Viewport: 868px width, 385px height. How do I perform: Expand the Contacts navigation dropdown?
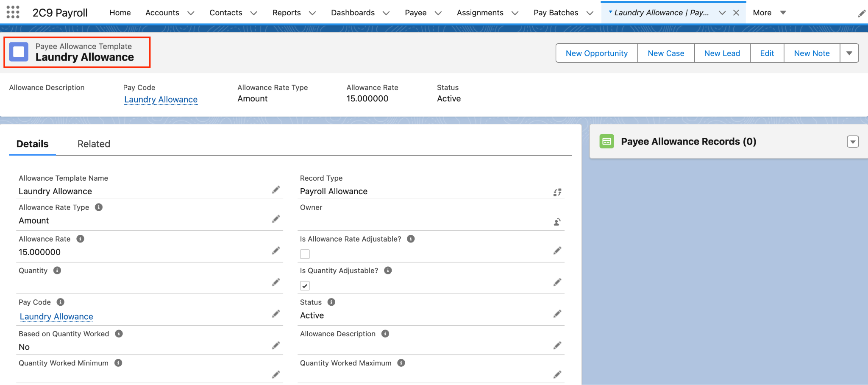click(254, 13)
